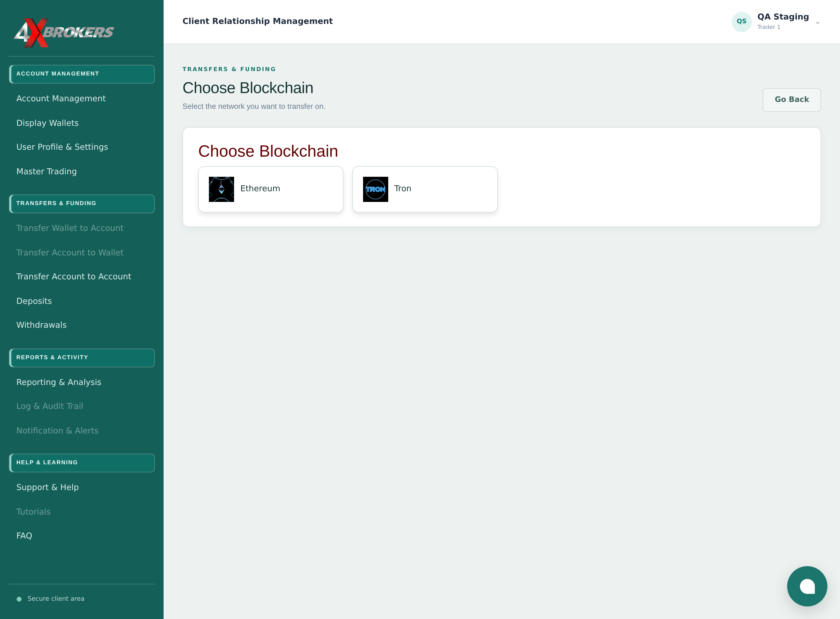Viewport: 840px width, 619px height.
Task: Open Support & Help
Action: pyautogui.click(x=48, y=488)
